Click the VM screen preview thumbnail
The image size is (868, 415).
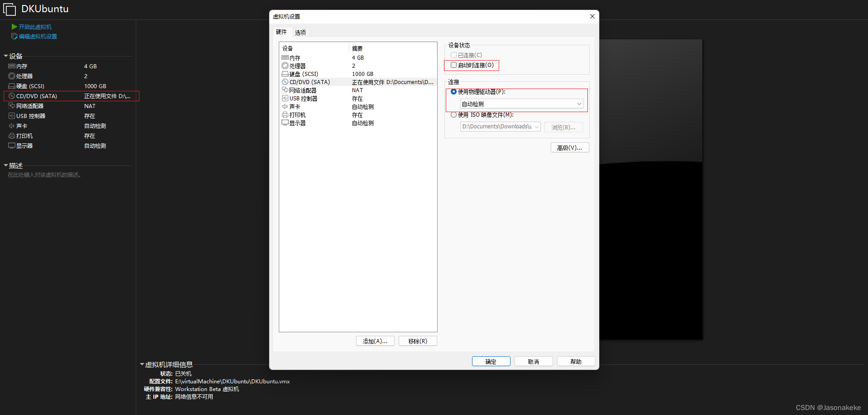[651, 189]
